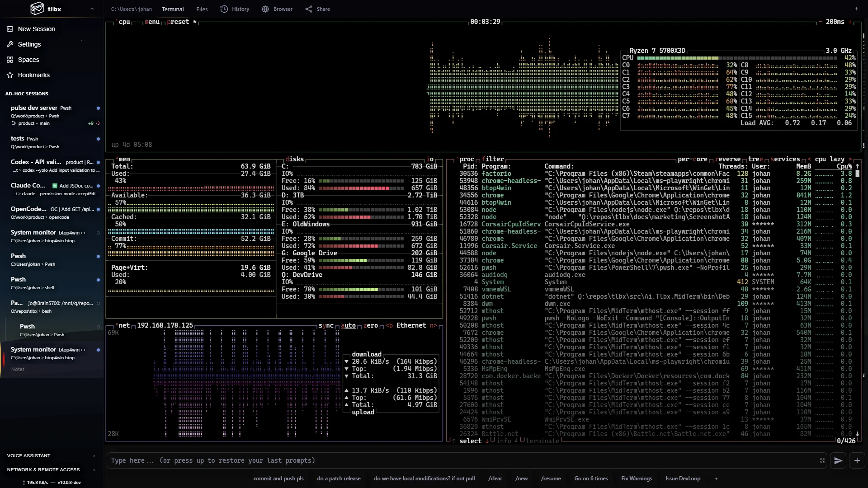Click the 195.8 KB/s network status indicator

(x=35, y=483)
